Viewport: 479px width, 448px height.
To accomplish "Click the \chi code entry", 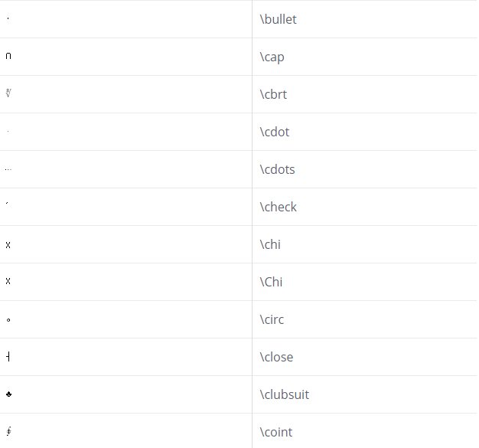I will (270, 244).
